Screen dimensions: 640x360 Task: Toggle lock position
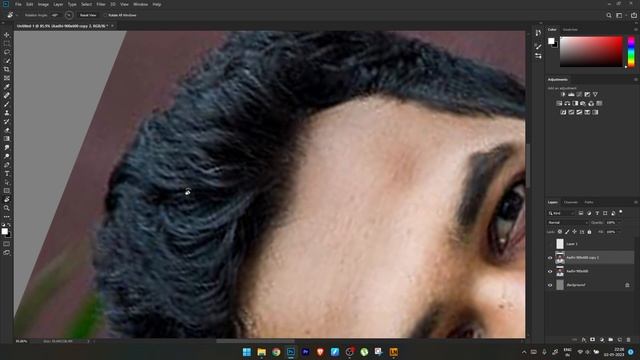[x=574, y=232]
